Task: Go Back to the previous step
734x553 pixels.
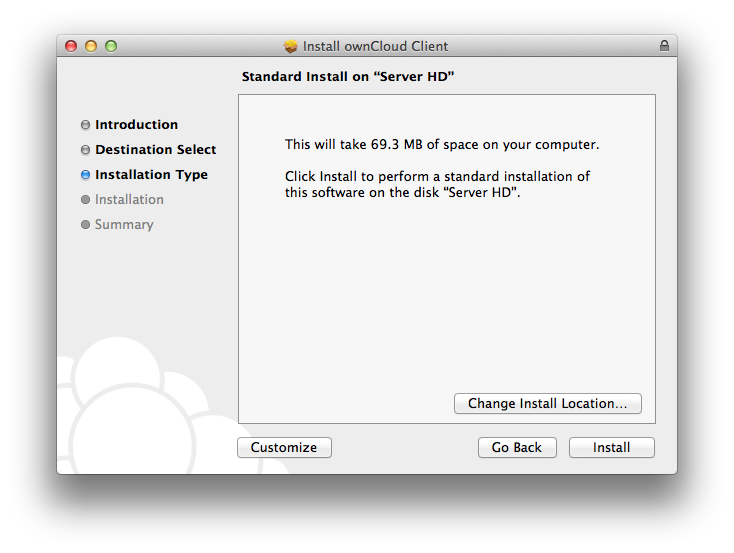Action: (x=517, y=448)
